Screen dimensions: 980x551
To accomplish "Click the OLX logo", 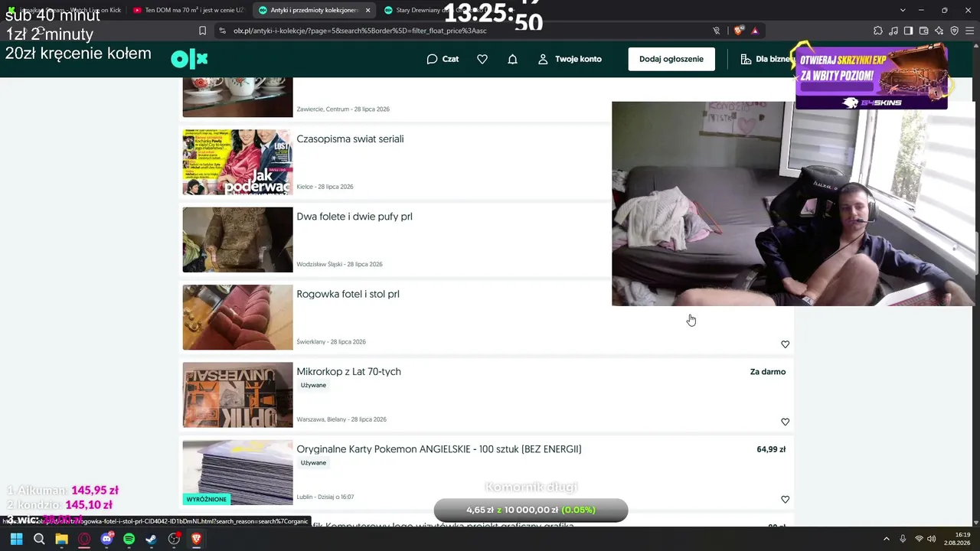I will pyautogui.click(x=189, y=59).
